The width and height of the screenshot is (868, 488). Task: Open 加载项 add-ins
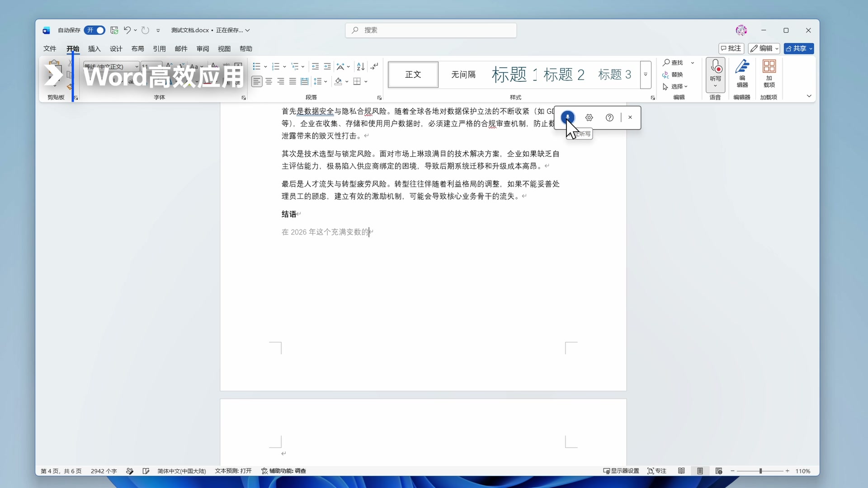769,74
